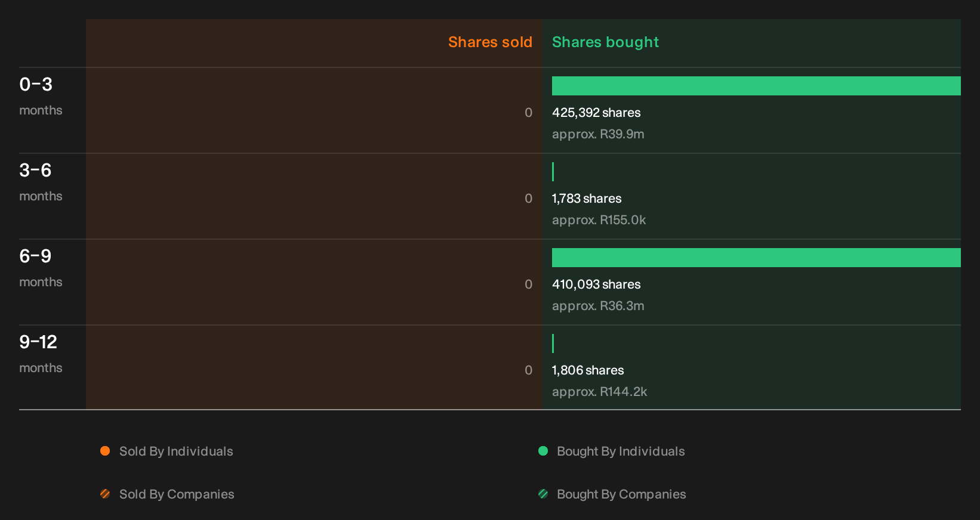Click the sold value 0 for 0-3 months

[528, 113]
